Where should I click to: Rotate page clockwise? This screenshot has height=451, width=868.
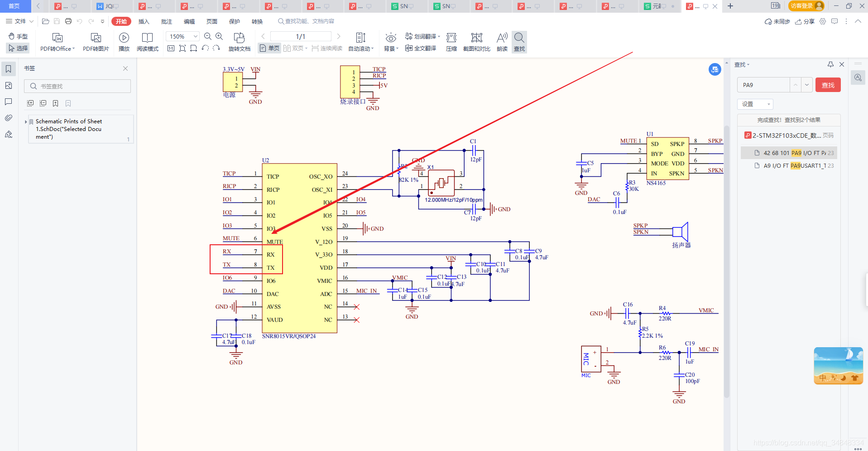[216, 48]
